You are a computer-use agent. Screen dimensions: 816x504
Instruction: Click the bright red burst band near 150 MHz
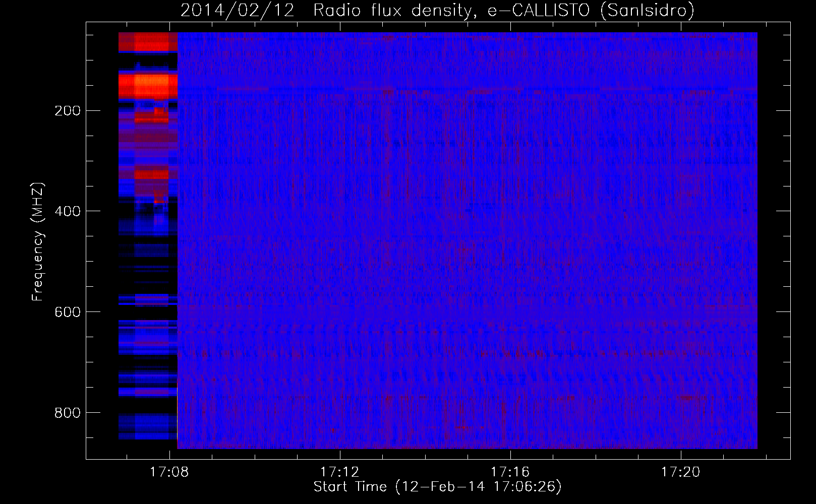click(148, 86)
